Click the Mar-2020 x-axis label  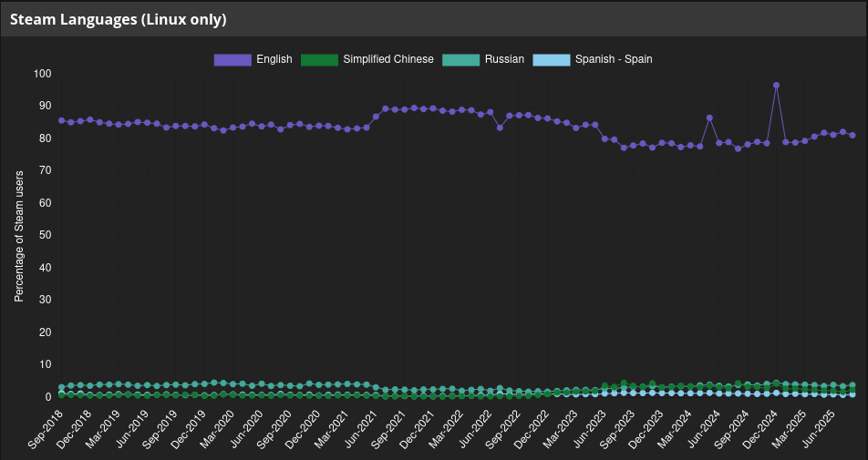[x=218, y=430]
